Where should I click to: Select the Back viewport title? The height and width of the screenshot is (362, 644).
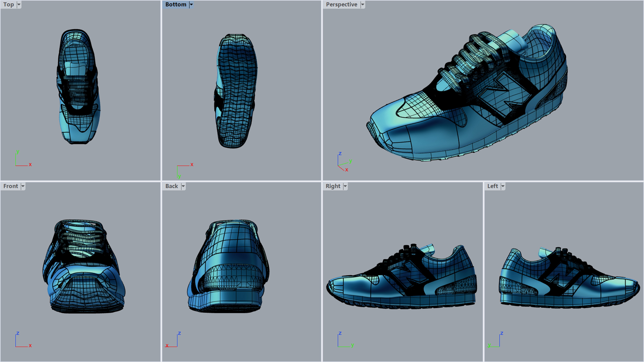(172, 186)
